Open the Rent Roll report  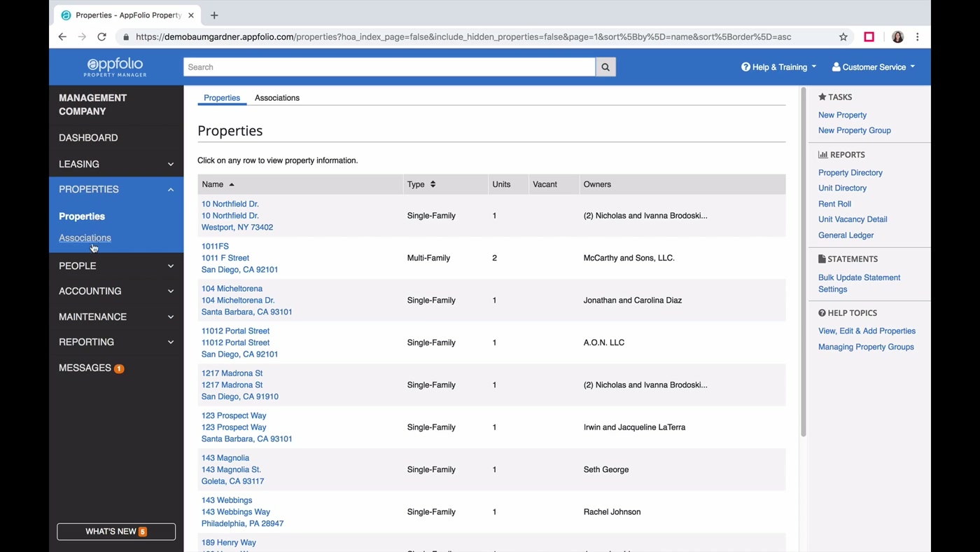pyautogui.click(x=834, y=204)
